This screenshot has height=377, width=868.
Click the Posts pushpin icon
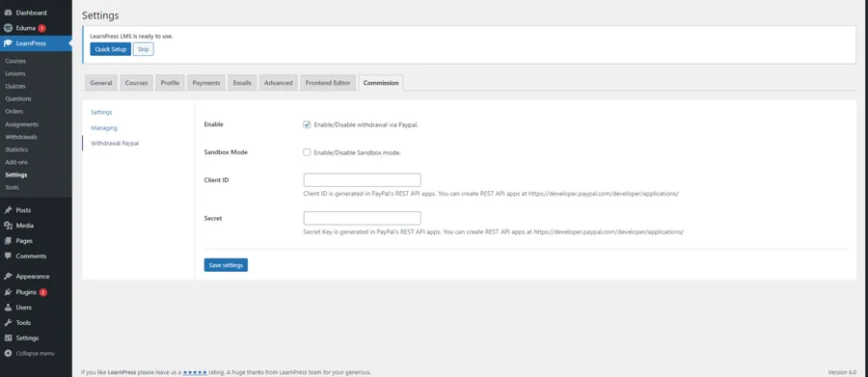coord(8,210)
